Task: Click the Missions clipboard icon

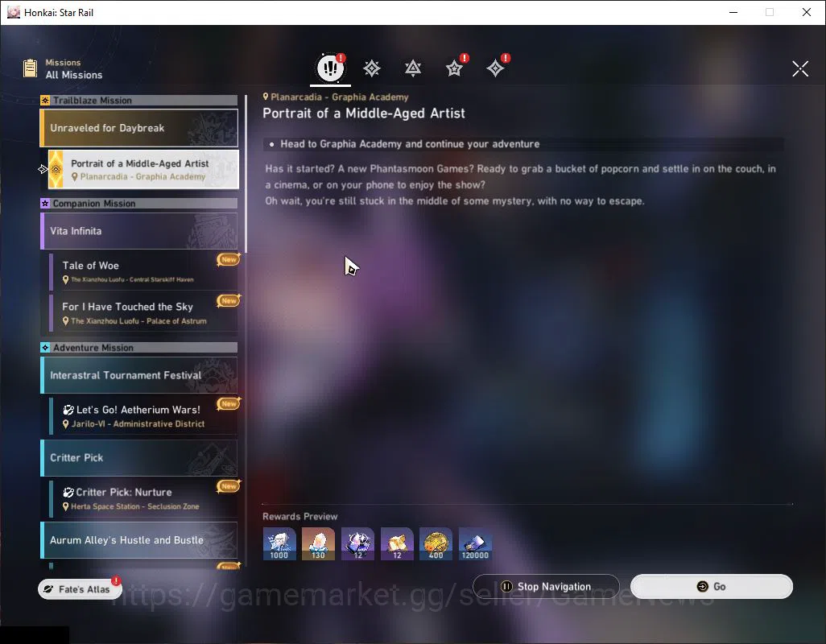Action: pyautogui.click(x=30, y=68)
